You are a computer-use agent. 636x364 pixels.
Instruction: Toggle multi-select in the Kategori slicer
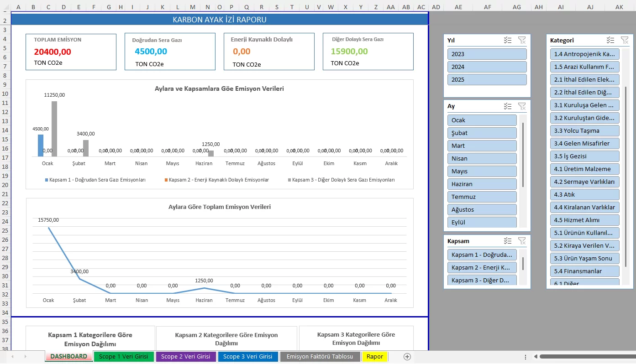coord(610,40)
